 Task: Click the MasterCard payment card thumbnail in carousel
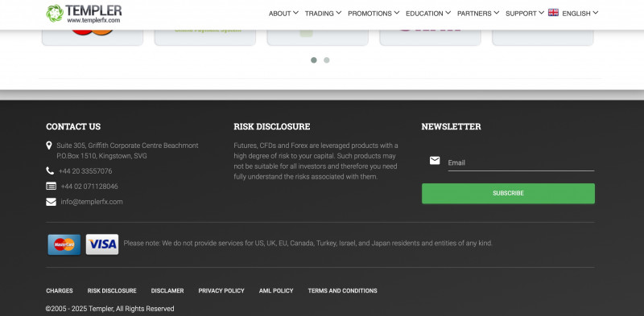pos(93,37)
